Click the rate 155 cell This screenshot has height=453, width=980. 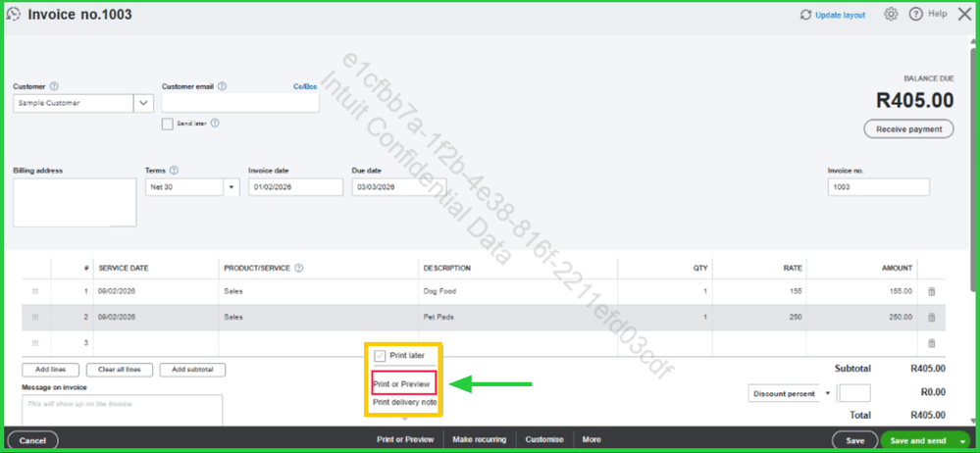click(758, 291)
